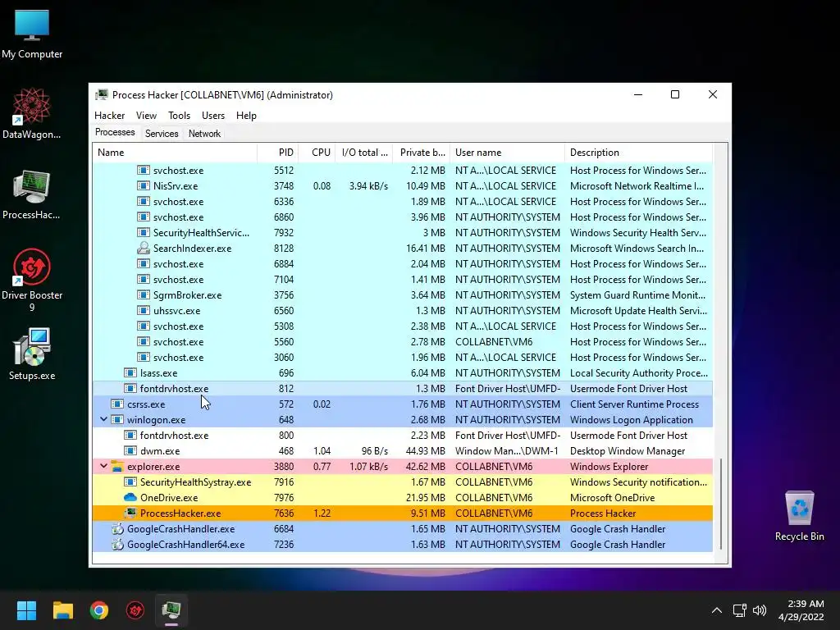Launch Google Chrome from the taskbar
This screenshot has width=840, height=630.
(99, 610)
